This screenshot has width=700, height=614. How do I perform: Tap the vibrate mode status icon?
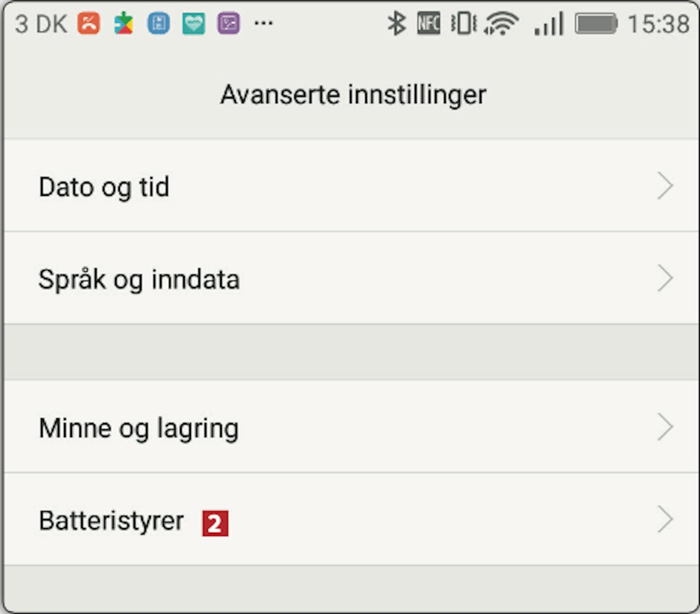(x=463, y=23)
